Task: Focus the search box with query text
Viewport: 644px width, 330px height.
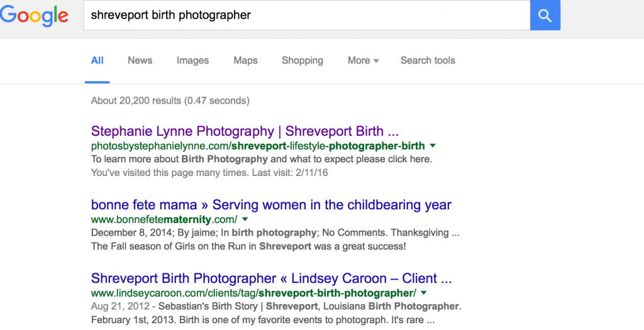Action: tap(307, 15)
